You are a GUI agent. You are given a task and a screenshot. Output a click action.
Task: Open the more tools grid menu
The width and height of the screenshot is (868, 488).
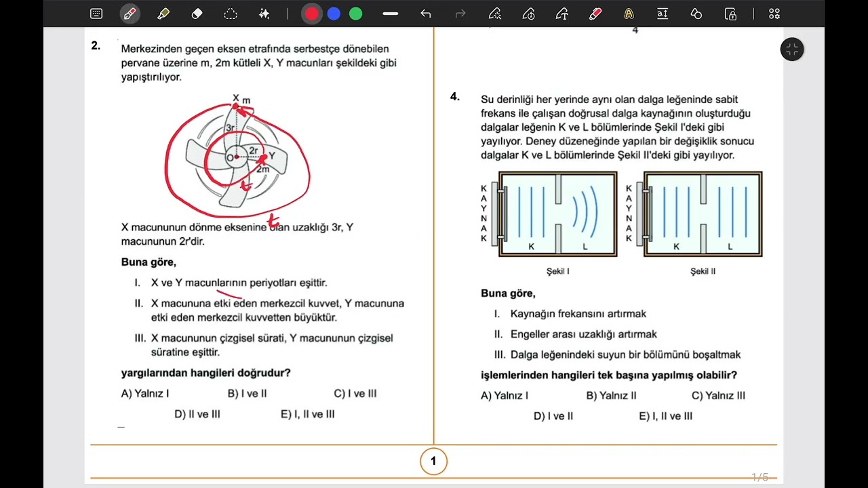coord(774,14)
